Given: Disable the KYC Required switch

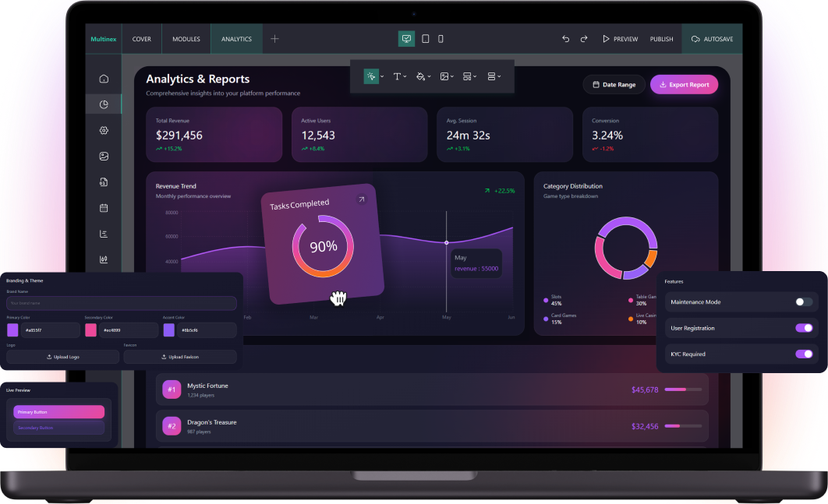Looking at the screenshot, I should [x=803, y=354].
